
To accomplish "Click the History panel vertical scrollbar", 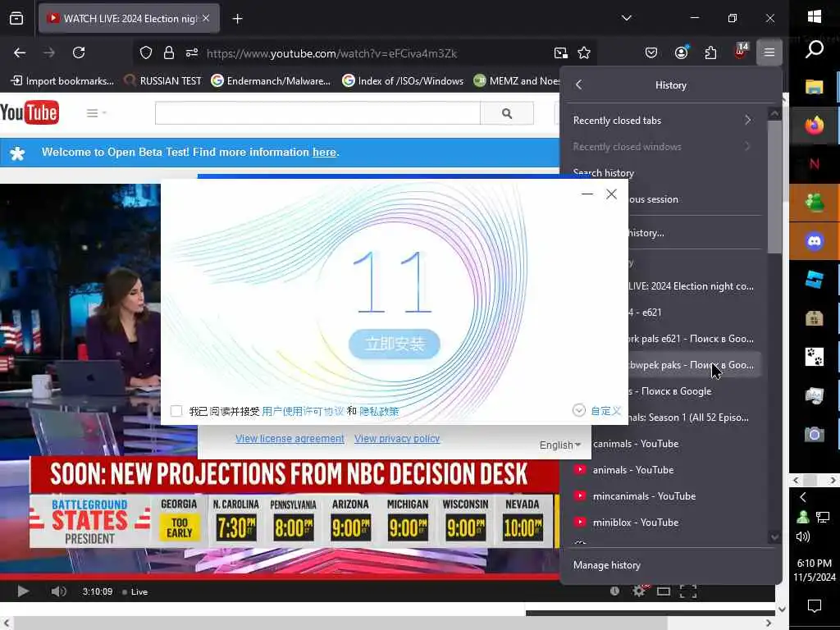I will click(x=774, y=185).
